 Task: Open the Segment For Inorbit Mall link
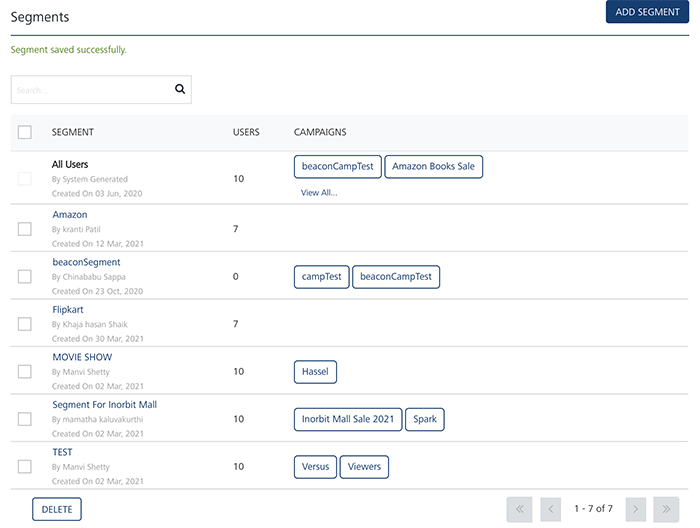(104, 405)
